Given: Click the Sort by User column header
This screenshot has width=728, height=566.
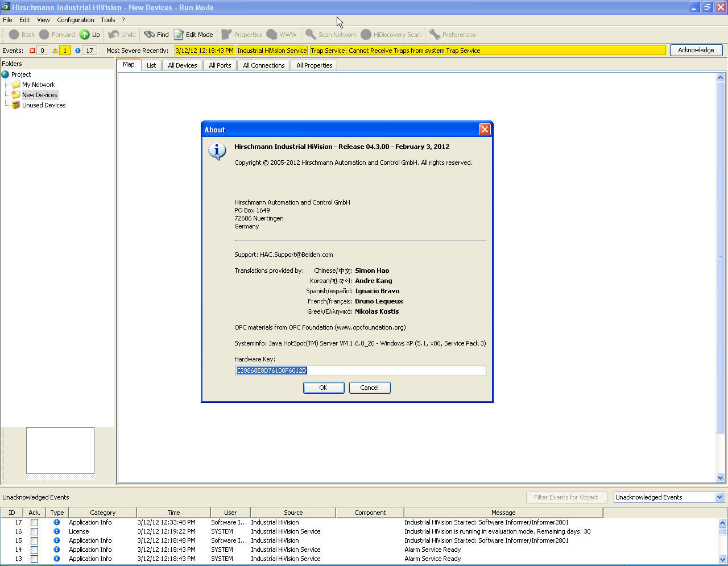Looking at the screenshot, I should coord(230,513).
